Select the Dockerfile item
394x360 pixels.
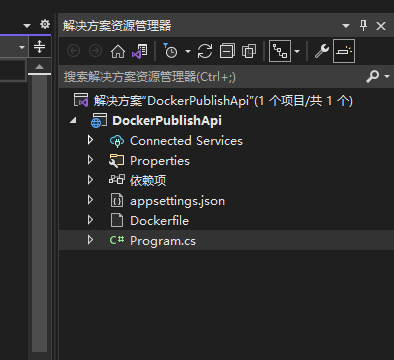[159, 221]
